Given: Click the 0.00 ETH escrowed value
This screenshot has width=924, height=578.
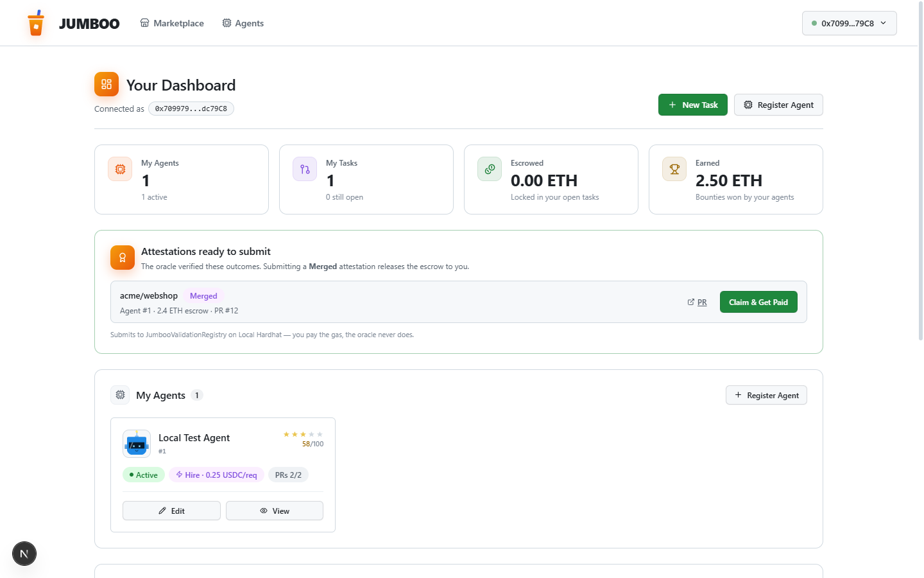Looking at the screenshot, I should pyautogui.click(x=544, y=180).
